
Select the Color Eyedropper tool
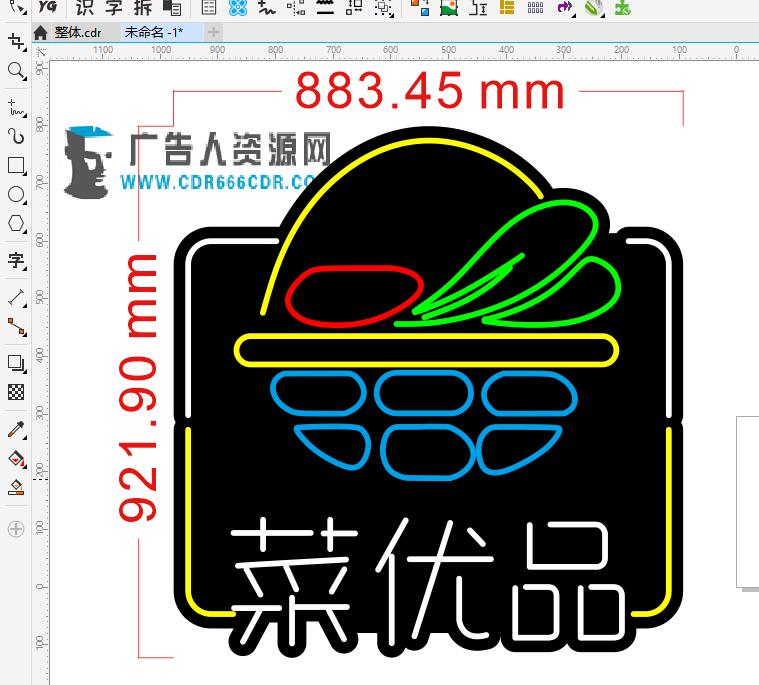[x=15, y=429]
